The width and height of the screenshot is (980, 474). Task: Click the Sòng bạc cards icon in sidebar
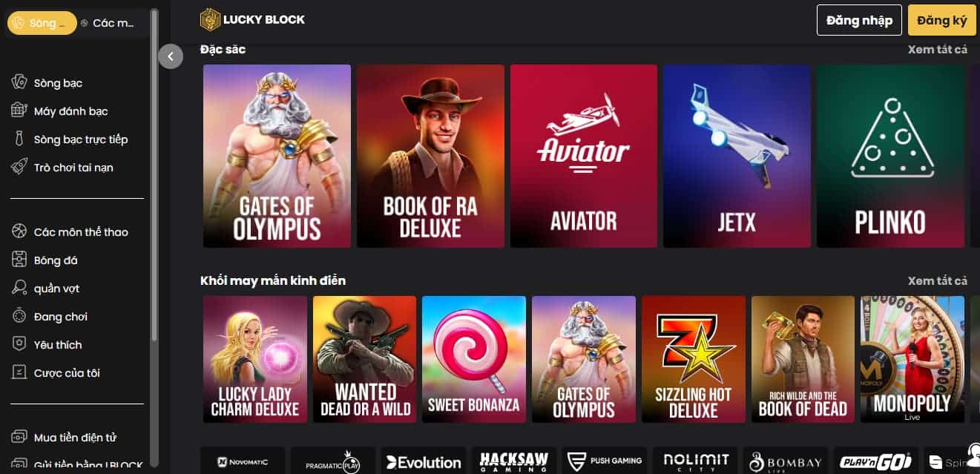[x=19, y=82]
